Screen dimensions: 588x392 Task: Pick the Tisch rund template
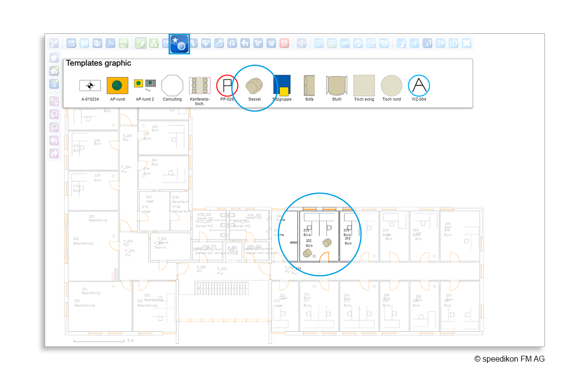[392, 86]
